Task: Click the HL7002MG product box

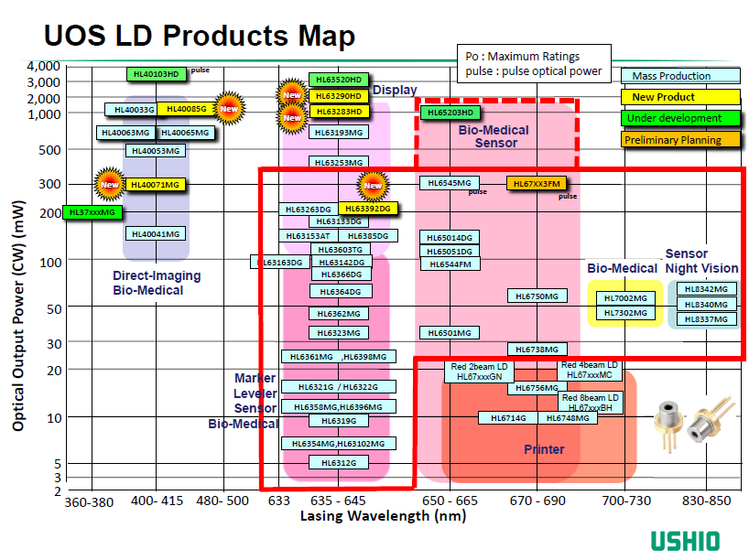Action: click(625, 298)
